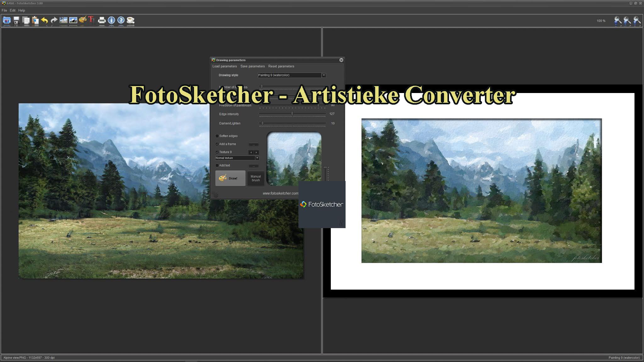Select the add text tool with red T
The width and height of the screenshot is (644, 362).
(x=92, y=20)
